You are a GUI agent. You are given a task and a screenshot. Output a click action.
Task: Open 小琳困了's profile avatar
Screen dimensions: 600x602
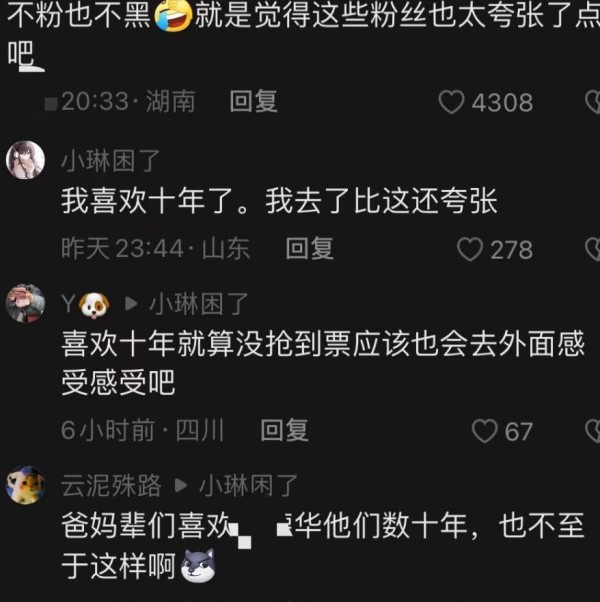[25, 160]
